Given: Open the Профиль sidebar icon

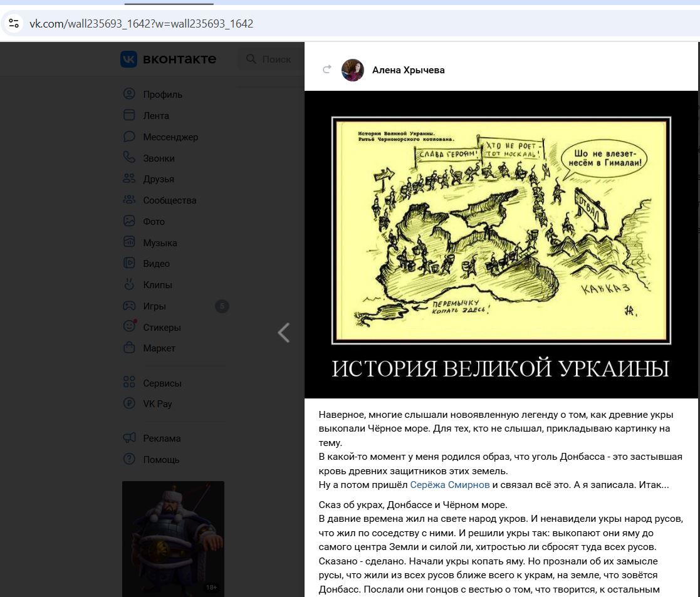Looking at the screenshot, I should [x=129, y=94].
